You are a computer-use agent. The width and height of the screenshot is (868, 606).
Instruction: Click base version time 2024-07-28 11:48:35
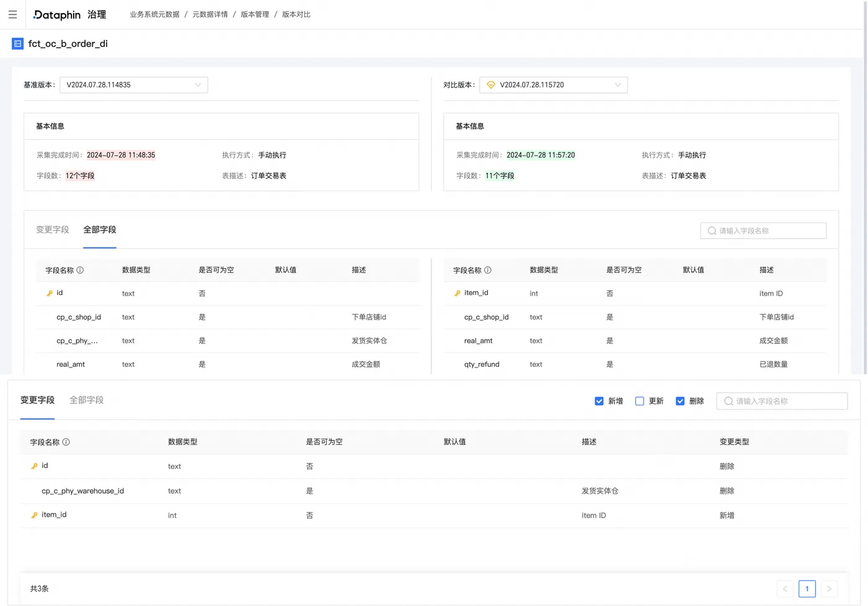point(121,155)
